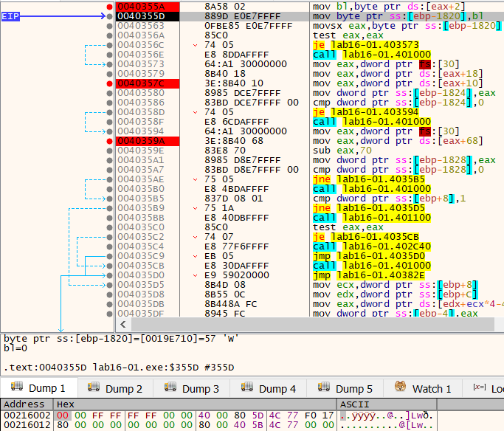Disable the breakpoint at address 0040357C
The width and height of the screenshot is (504, 431).
(110, 83)
